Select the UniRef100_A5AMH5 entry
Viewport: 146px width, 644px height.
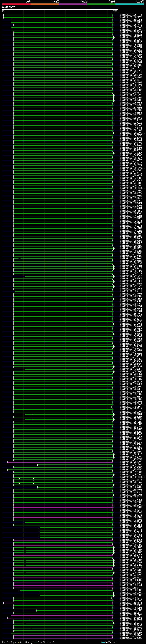(131, 45)
